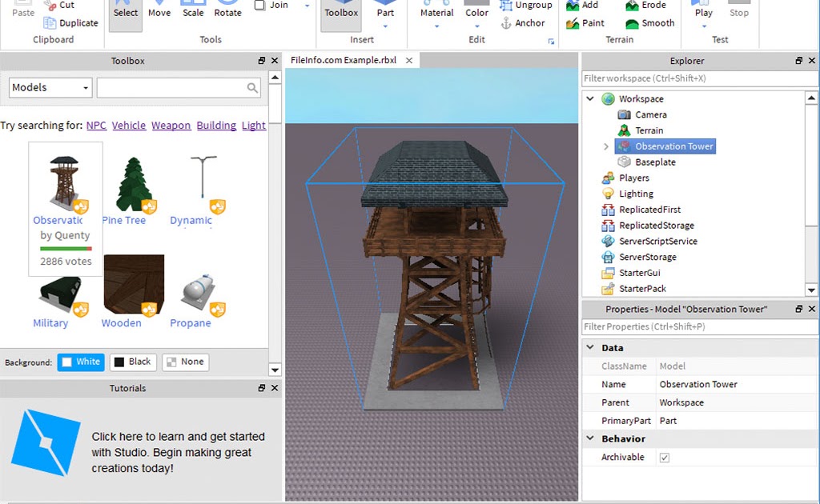Click the Building search suggestion
Viewport: 820px width, 504px height.
[x=216, y=126]
